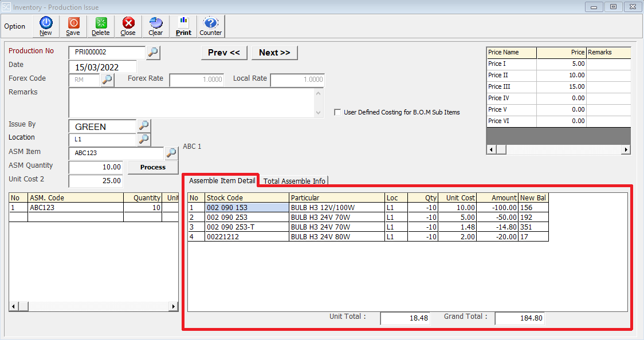This screenshot has width=644, height=340.
Task: Click the ASM. Code column header
Action: [75, 197]
